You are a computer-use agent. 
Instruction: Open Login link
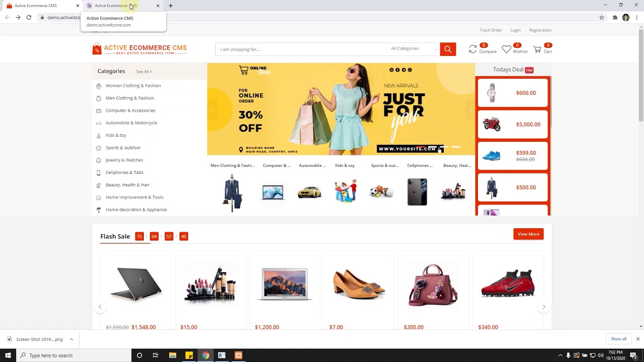point(516,30)
